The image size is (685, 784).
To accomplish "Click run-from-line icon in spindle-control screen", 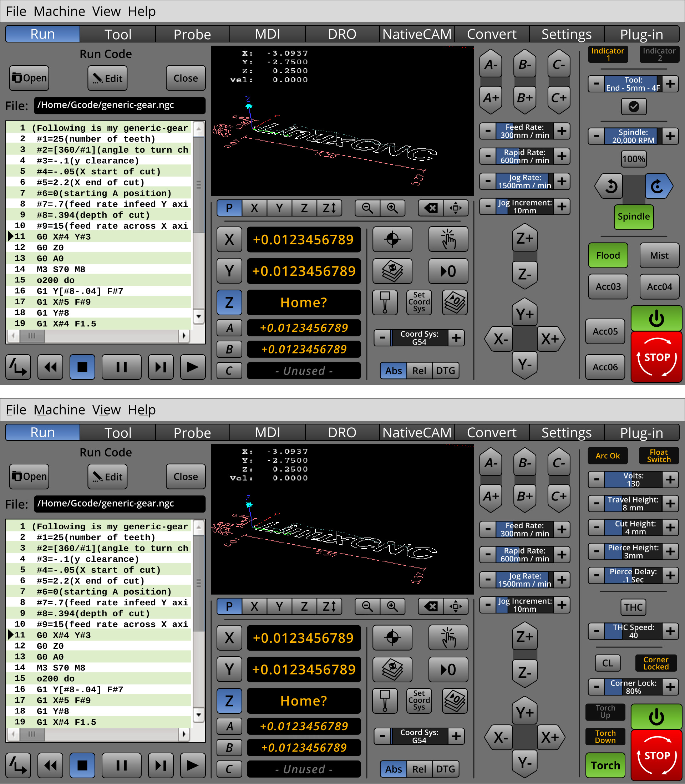I will [x=18, y=367].
